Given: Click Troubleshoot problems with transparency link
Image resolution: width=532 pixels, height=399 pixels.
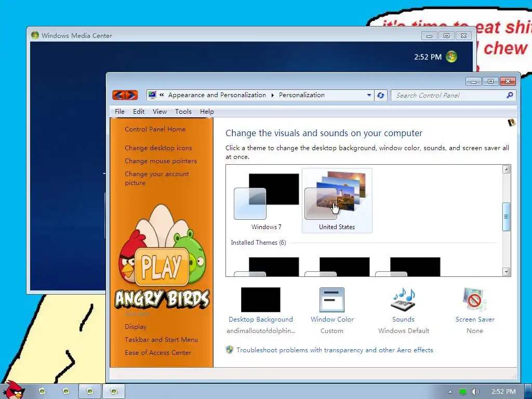Looking at the screenshot, I should (335, 350).
